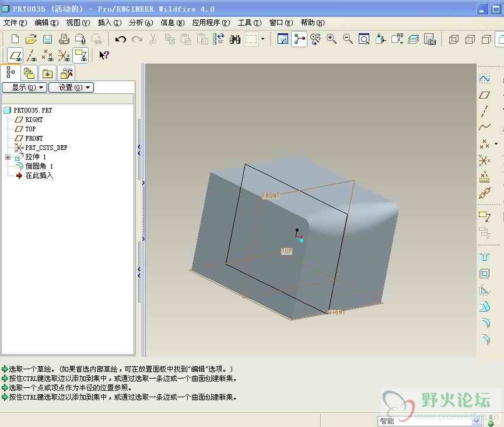Open the 工具 menu

[250, 23]
